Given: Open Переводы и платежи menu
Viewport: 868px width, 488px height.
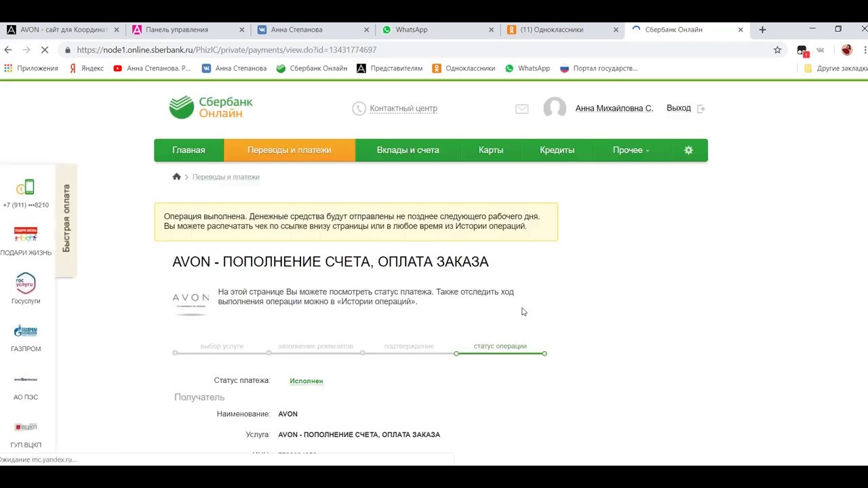Looking at the screenshot, I should (x=290, y=150).
